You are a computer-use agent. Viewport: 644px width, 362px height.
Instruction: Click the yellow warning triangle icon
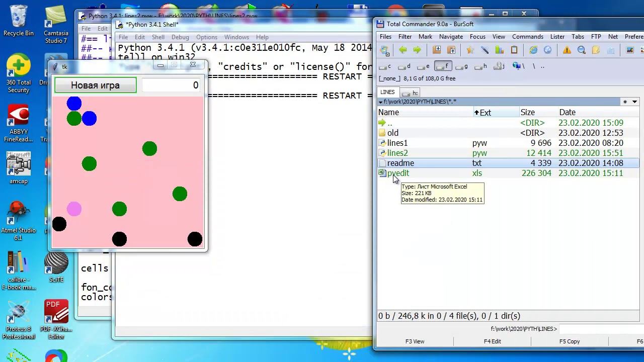(567, 50)
